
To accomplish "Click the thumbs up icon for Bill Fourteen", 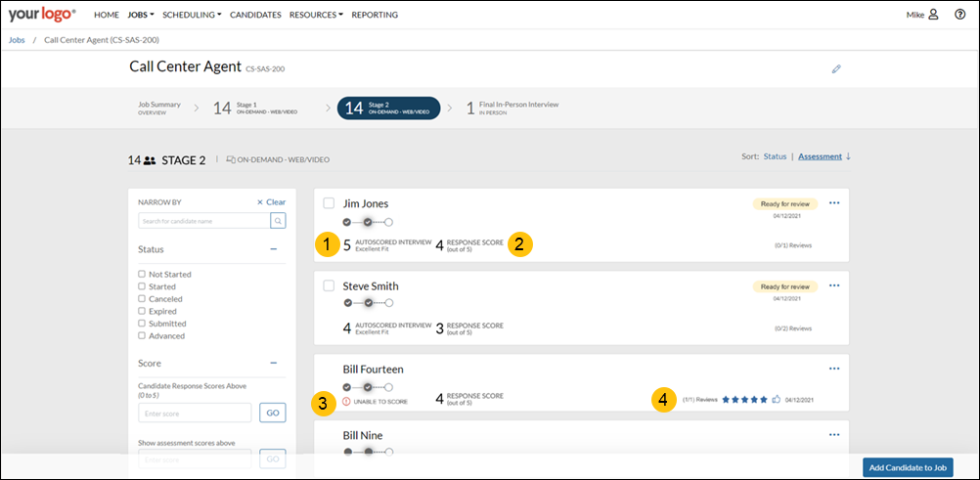I will click(776, 399).
